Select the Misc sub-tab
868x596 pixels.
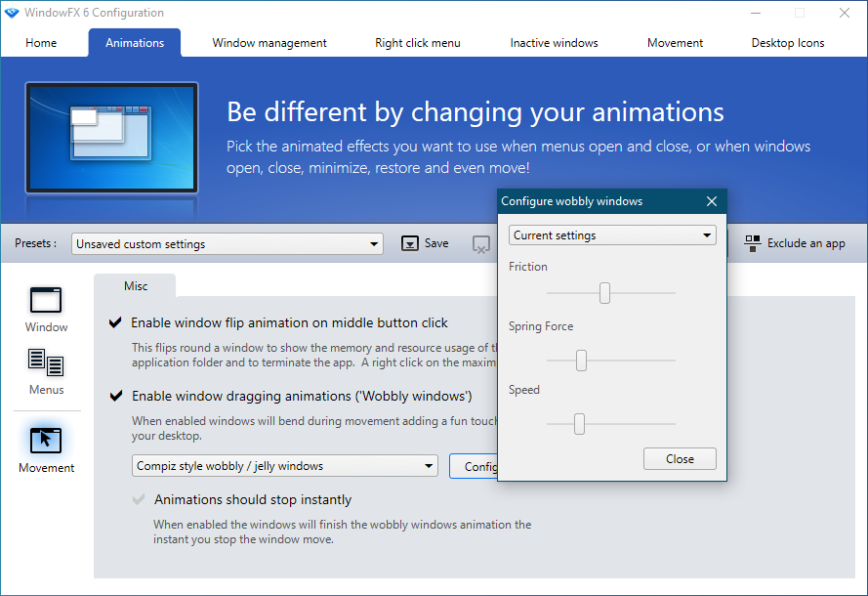pyautogui.click(x=135, y=286)
